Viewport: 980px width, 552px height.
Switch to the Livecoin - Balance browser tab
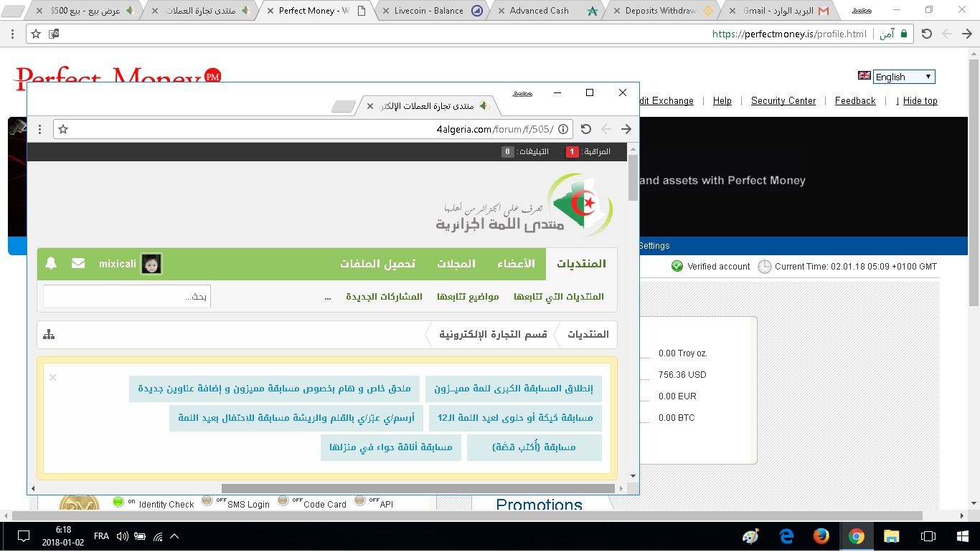pos(429,11)
